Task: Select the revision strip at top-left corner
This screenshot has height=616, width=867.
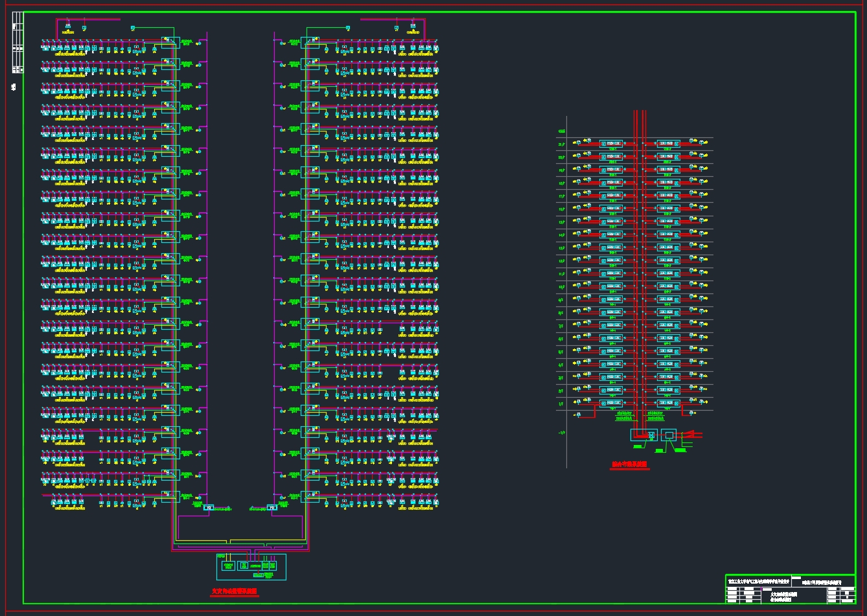Action: point(17,43)
